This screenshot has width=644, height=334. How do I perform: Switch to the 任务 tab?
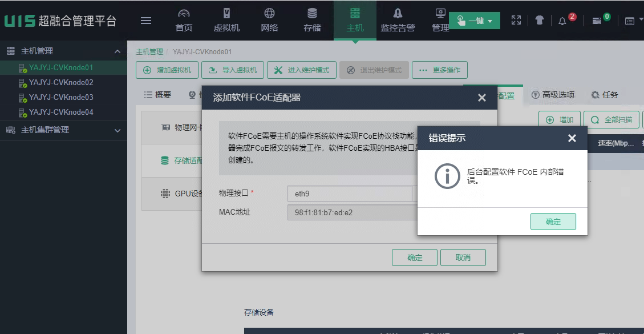(605, 95)
